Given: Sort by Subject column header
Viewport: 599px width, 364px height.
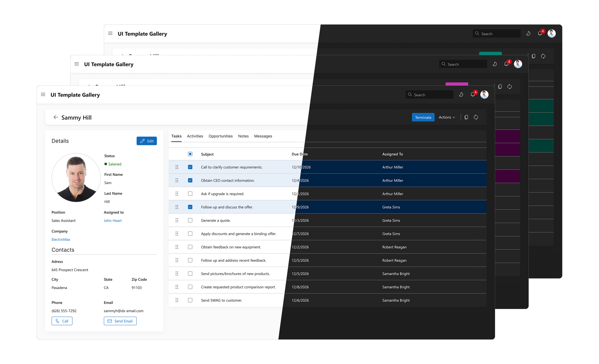Looking at the screenshot, I should tap(207, 154).
